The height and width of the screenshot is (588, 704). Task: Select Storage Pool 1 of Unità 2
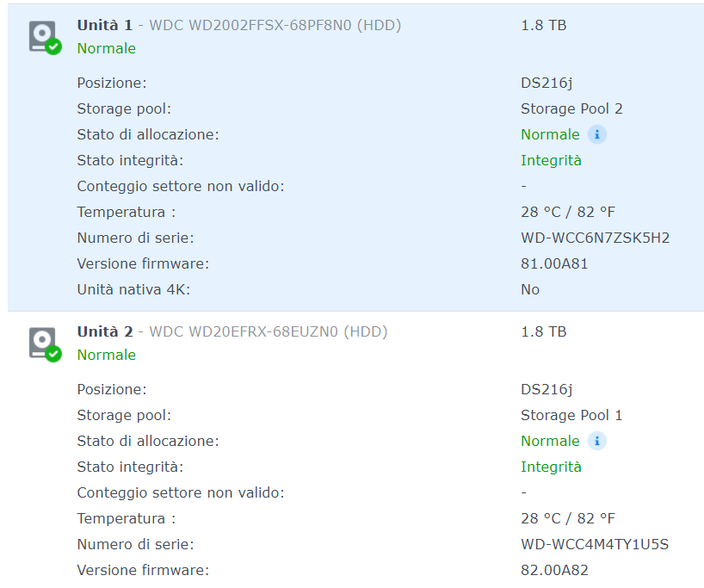[571, 415]
